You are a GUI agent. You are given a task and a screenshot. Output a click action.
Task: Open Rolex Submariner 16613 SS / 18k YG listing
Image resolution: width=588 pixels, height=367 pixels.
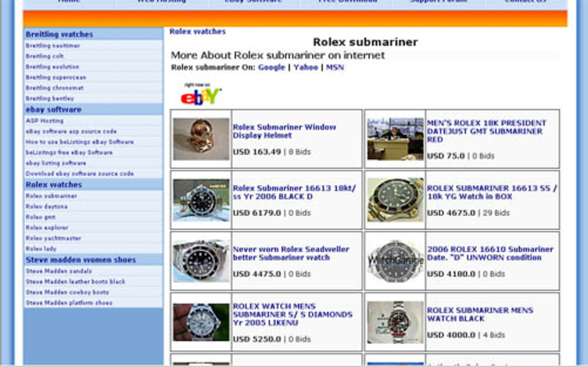point(492,192)
